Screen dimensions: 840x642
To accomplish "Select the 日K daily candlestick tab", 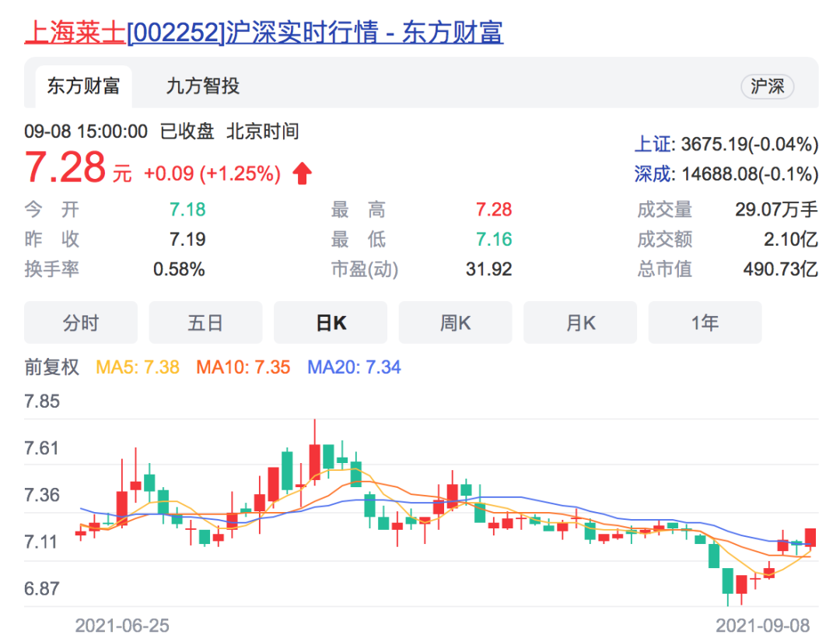I will pyautogui.click(x=331, y=323).
